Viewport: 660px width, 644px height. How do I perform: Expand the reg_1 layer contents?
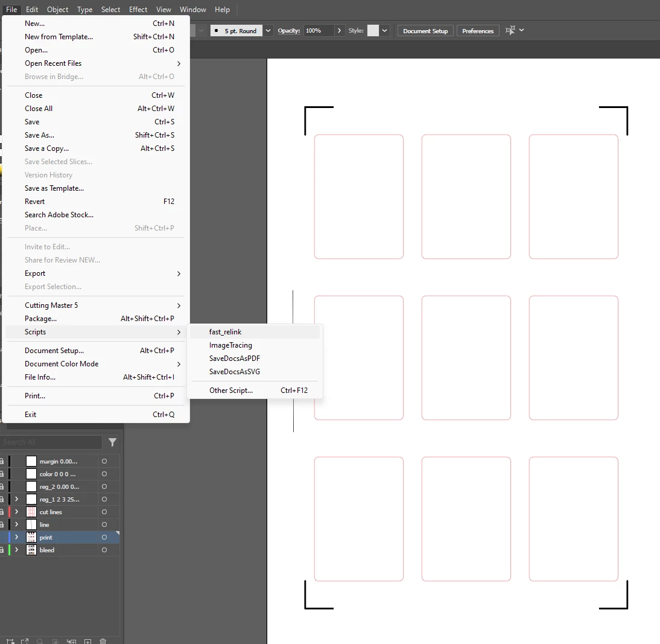click(x=16, y=499)
